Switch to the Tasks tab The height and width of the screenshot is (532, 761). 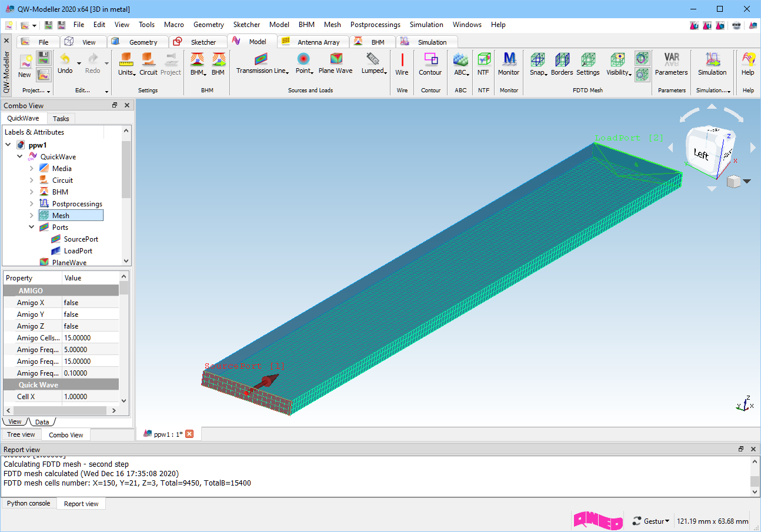tap(61, 118)
